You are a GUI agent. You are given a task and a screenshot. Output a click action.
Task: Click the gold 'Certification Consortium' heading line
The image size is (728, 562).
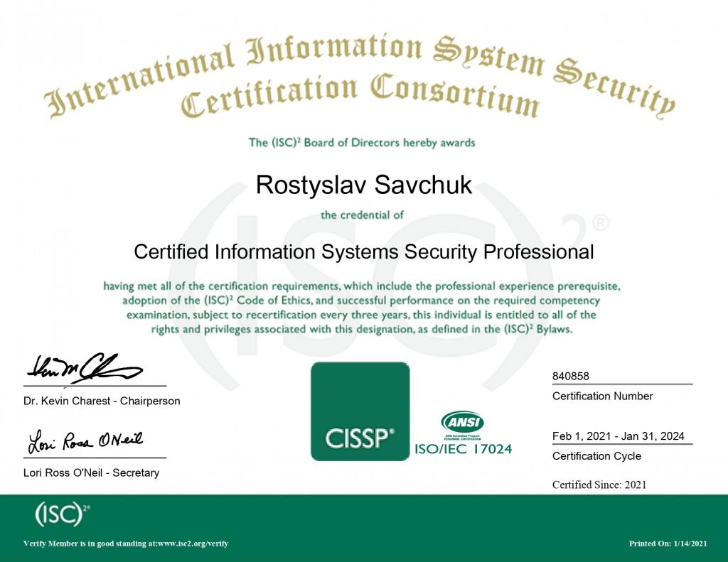(x=360, y=96)
